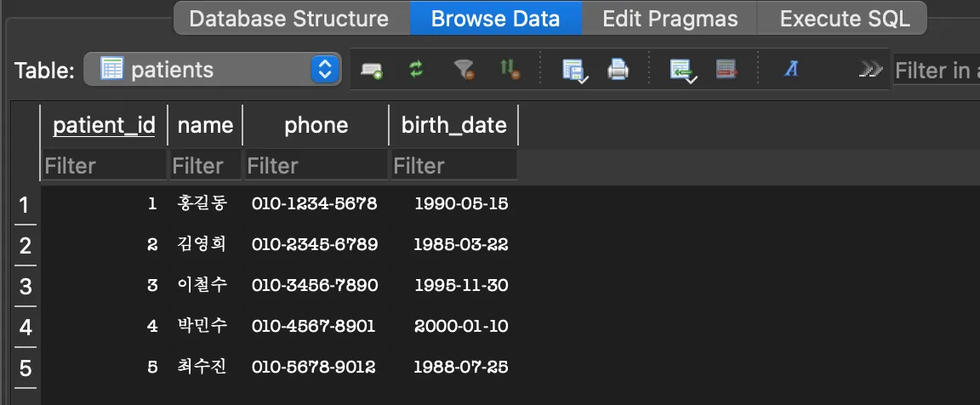Open the Edit Pragmas tab
The width and height of the screenshot is (980, 405).
pos(670,19)
